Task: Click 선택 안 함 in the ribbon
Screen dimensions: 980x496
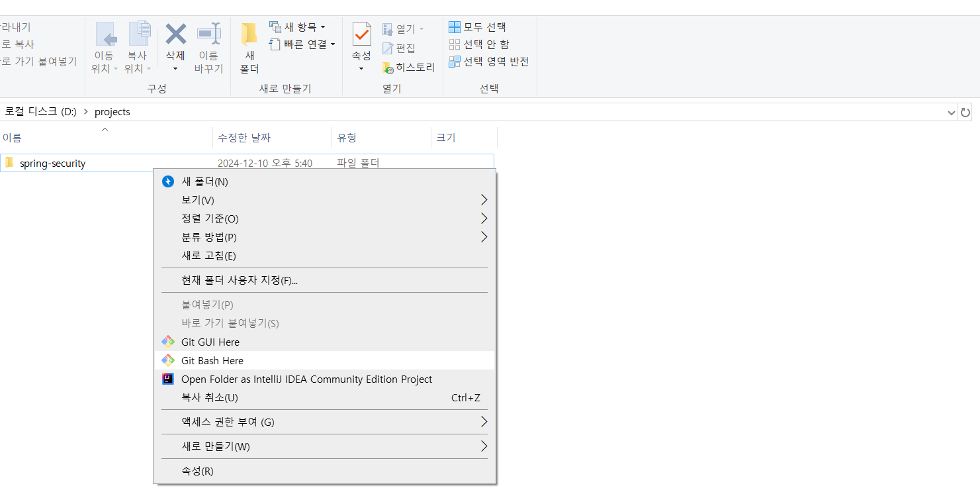Action: tap(479, 44)
